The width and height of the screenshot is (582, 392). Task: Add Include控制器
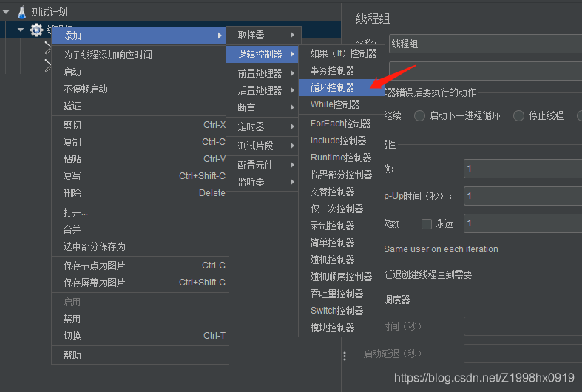tap(342, 141)
